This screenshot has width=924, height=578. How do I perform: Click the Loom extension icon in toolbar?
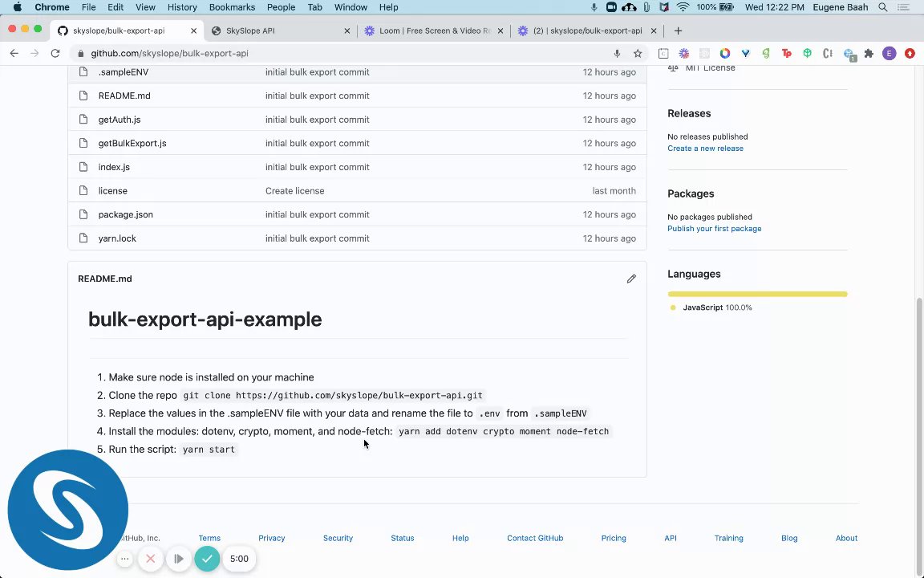tap(683, 54)
